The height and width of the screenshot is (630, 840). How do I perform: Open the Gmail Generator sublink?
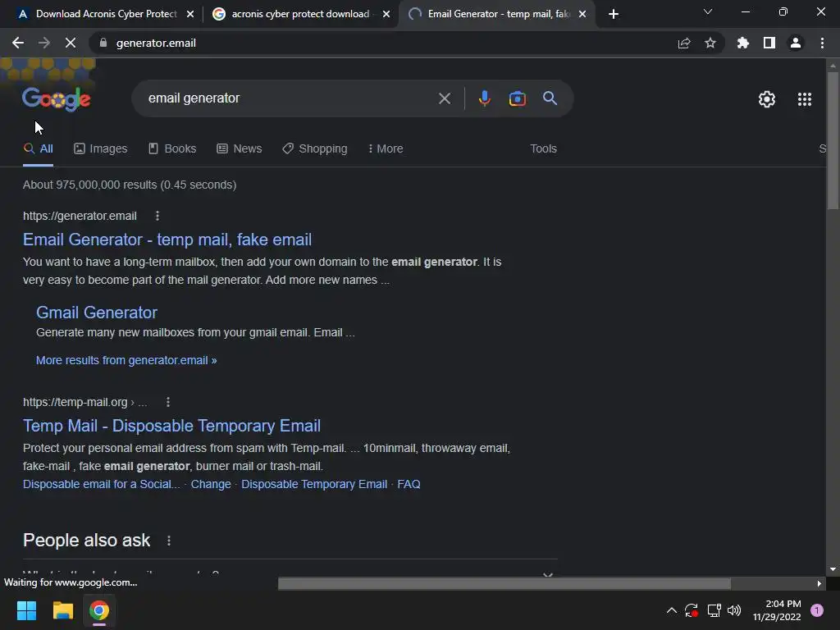coord(97,313)
